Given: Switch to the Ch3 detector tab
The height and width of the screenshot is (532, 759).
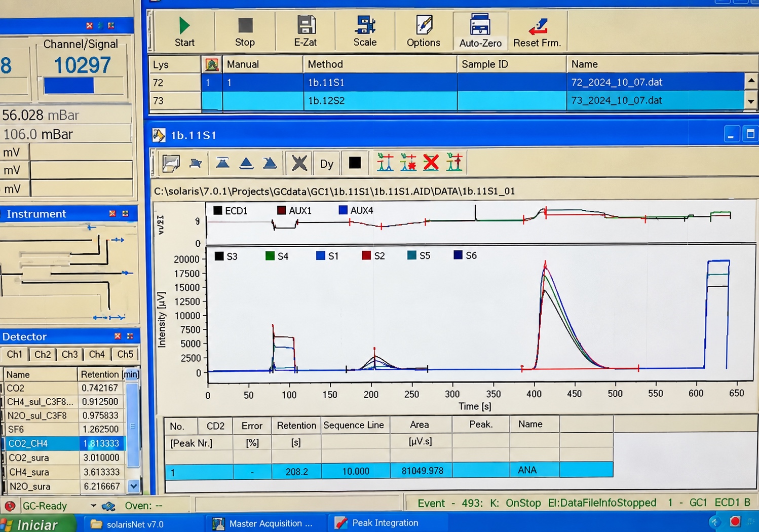Looking at the screenshot, I should tap(69, 354).
